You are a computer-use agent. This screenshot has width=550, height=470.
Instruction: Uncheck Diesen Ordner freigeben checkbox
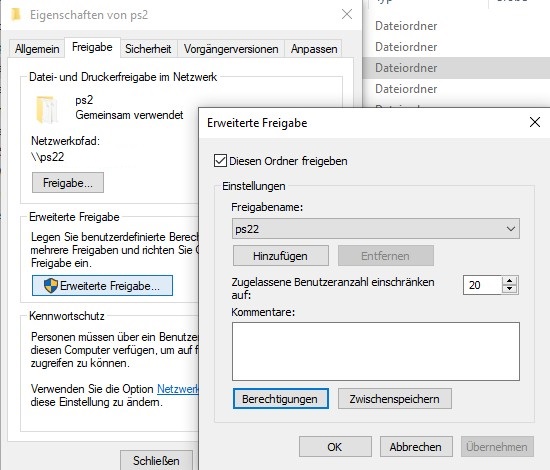click(x=220, y=161)
